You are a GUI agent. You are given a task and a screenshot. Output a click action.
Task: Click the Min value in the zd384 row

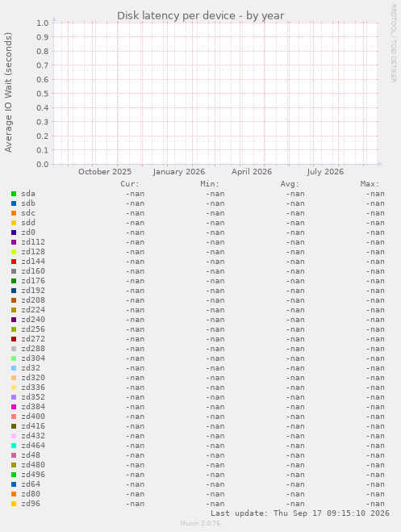(x=215, y=407)
